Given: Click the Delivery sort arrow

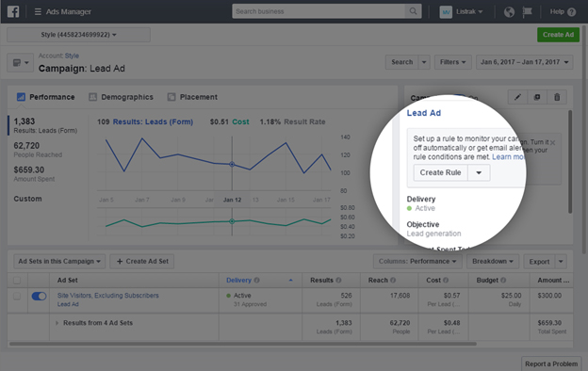Looking at the screenshot, I should 290,280.
